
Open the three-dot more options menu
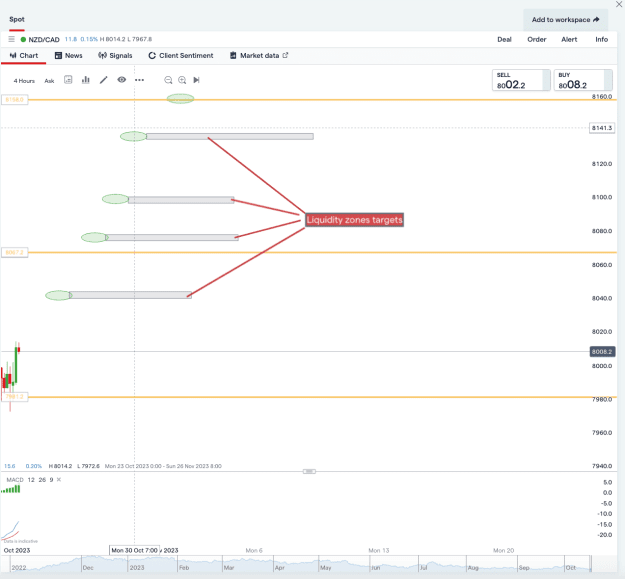point(139,80)
